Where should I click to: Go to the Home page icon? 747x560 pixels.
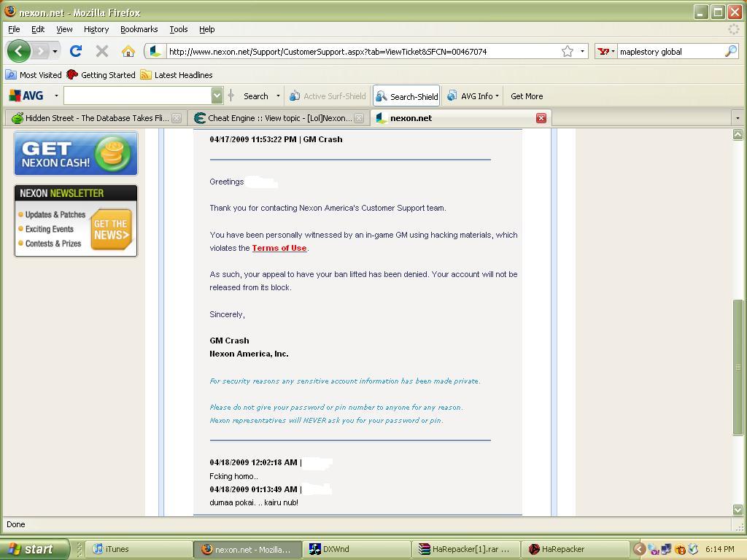(x=128, y=51)
